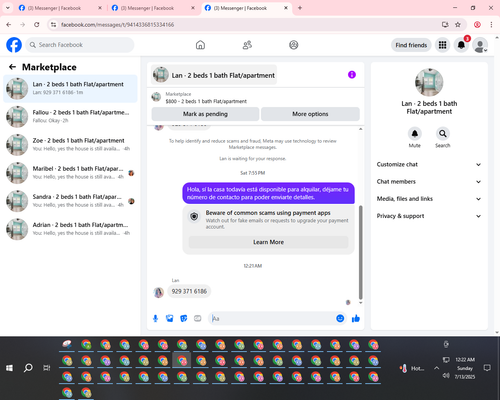Screen dimensions: 500x400
Task: Open the tab search dropdown arrow
Action: tap(7, 8)
